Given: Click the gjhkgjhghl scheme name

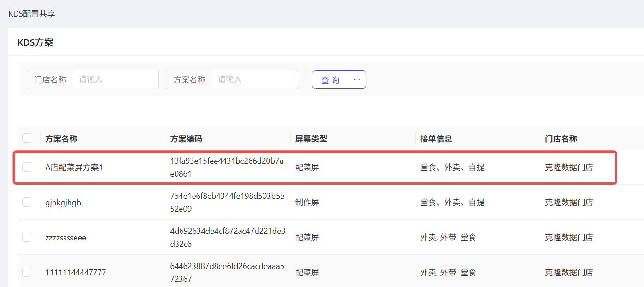Looking at the screenshot, I should (x=64, y=203).
